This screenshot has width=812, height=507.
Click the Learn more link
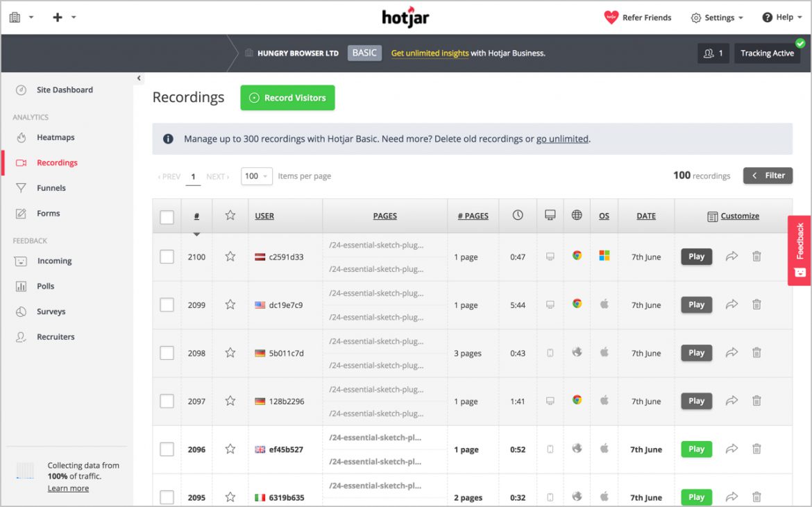coord(68,488)
